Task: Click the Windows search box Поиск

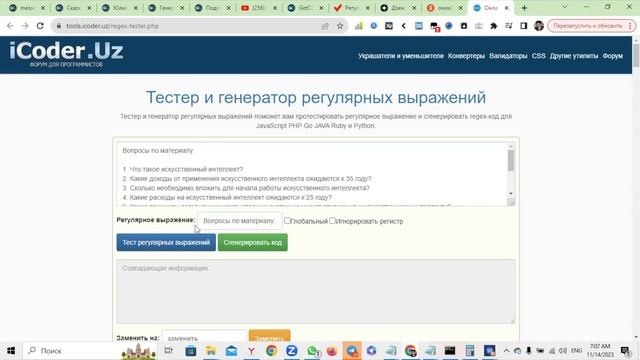Action: [x=90, y=351]
